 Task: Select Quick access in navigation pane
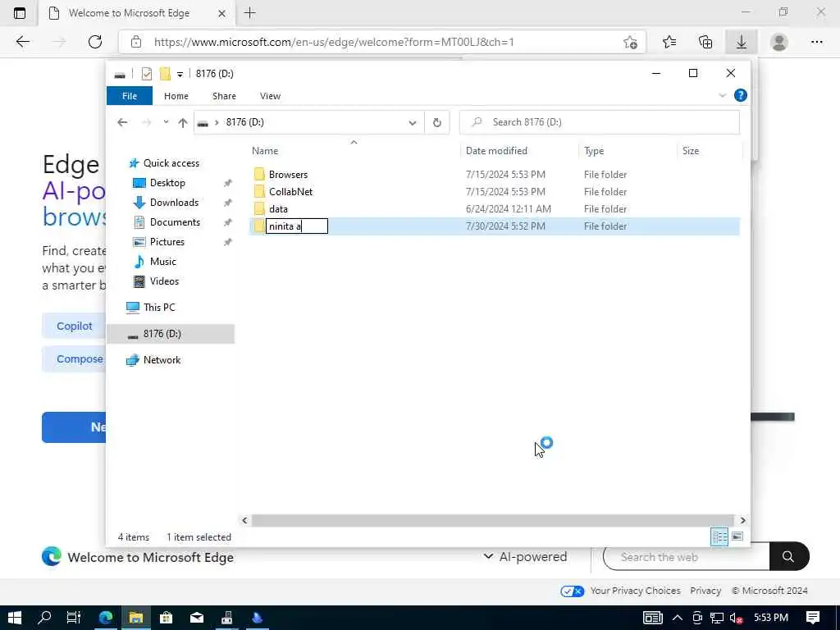(171, 163)
